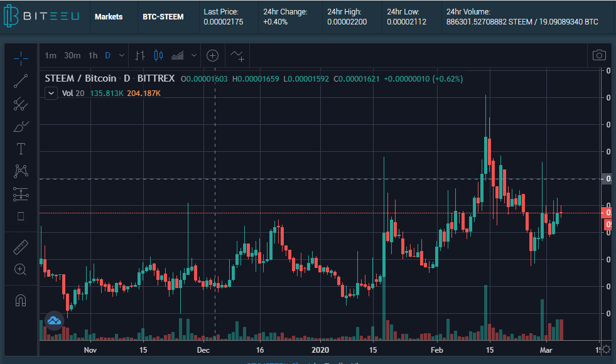Select the long position prediction tool

pyautogui.click(x=21, y=194)
